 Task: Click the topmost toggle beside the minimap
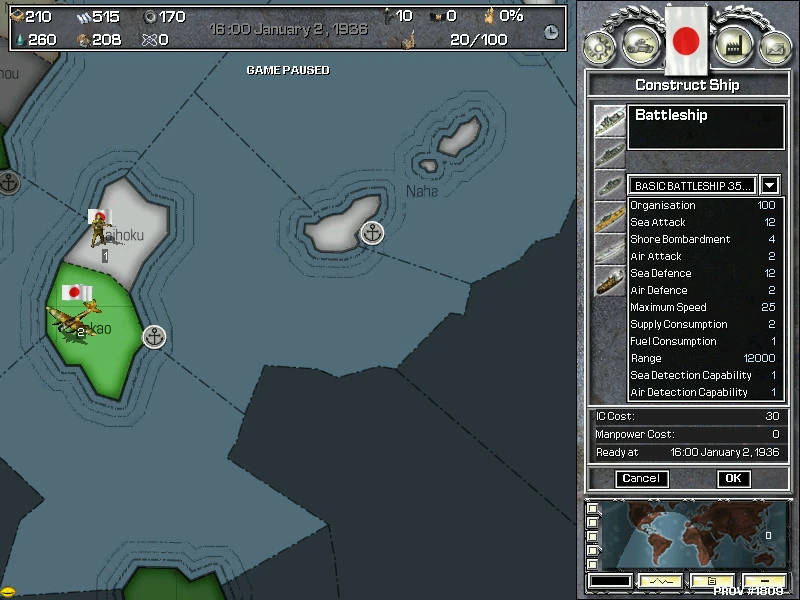point(592,509)
